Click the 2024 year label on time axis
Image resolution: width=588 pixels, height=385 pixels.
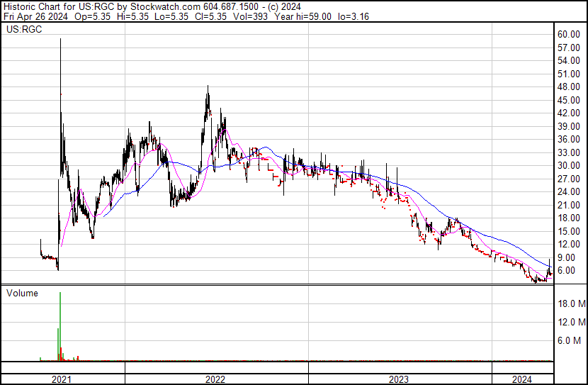click(x=522, y=379)
